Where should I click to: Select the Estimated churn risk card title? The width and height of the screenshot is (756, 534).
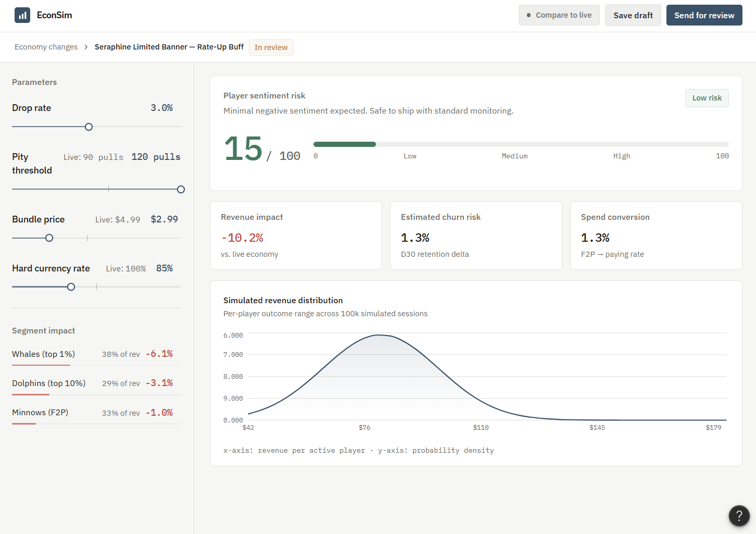coord(440,217)
